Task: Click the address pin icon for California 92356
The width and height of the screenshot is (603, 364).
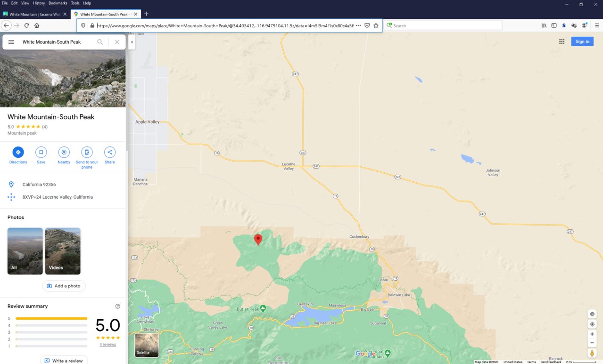Action: [11, 185]
